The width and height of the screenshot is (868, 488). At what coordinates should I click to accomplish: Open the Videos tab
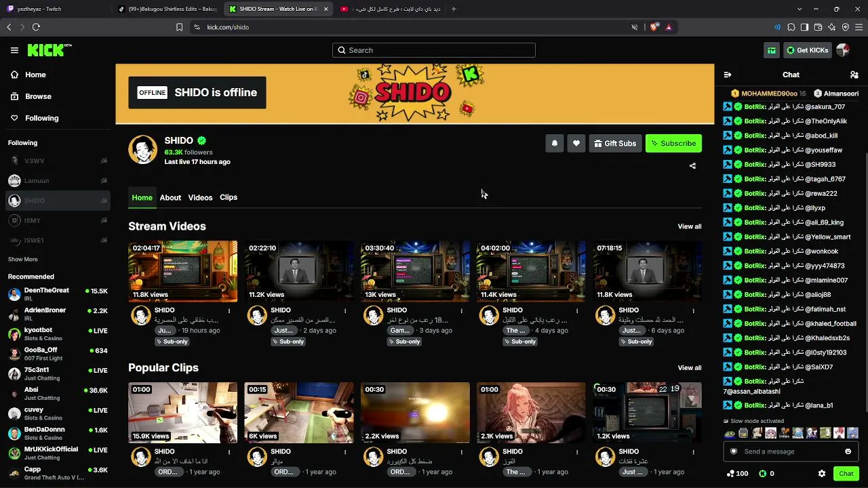click(x=200, y=197)
